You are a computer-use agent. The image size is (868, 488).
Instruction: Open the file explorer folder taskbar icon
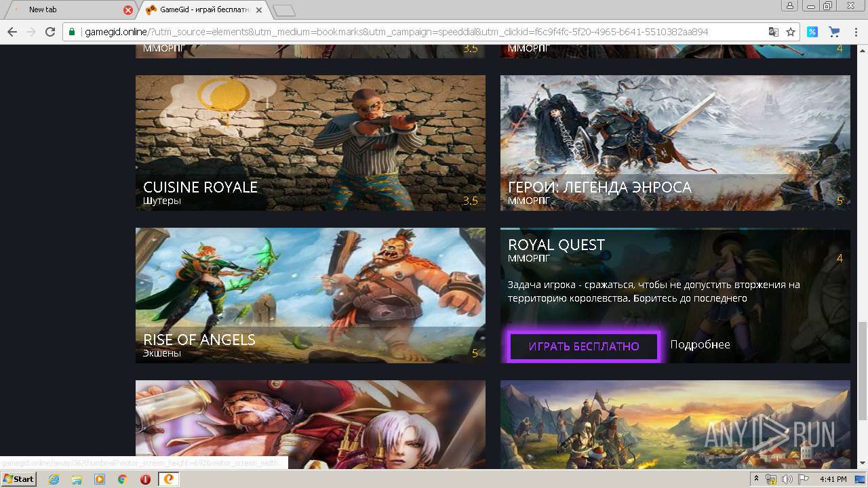point(77,479)
